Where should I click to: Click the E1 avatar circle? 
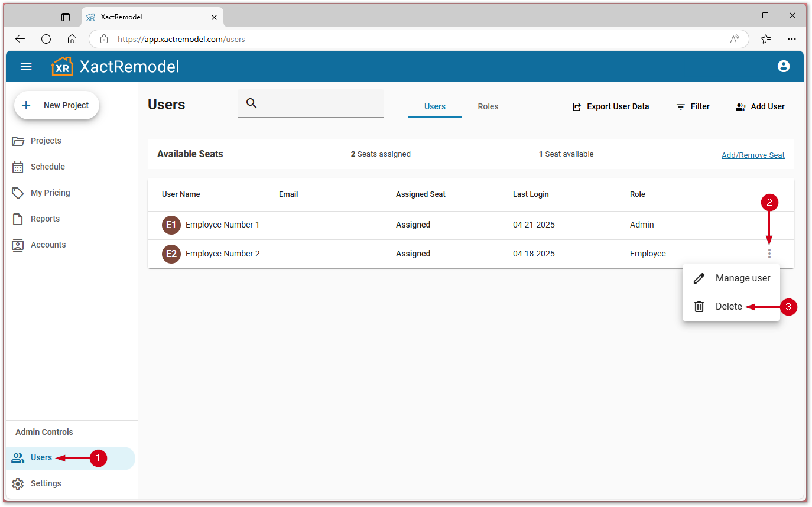tap(171, 225)
